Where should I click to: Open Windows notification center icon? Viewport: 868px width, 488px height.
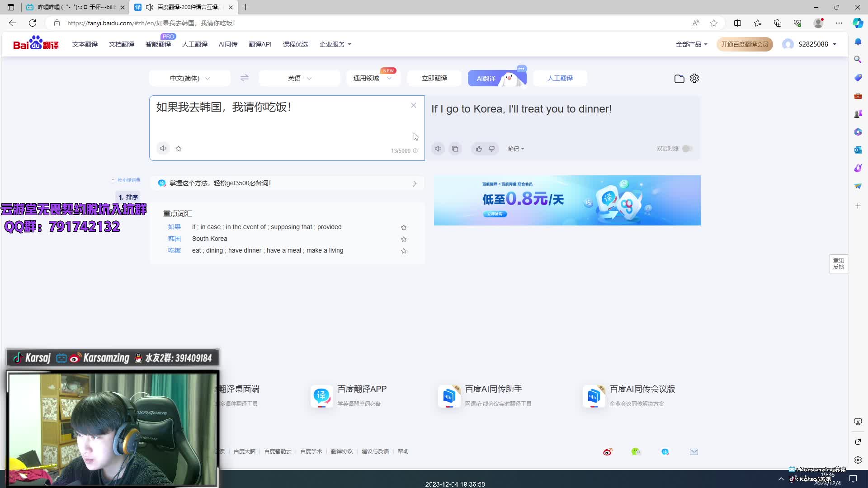(853, 479)
